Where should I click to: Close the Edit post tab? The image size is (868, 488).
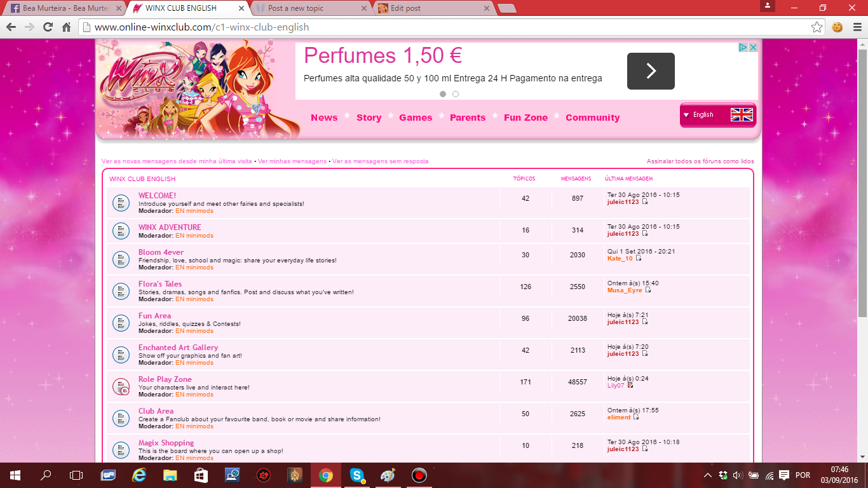487,8
